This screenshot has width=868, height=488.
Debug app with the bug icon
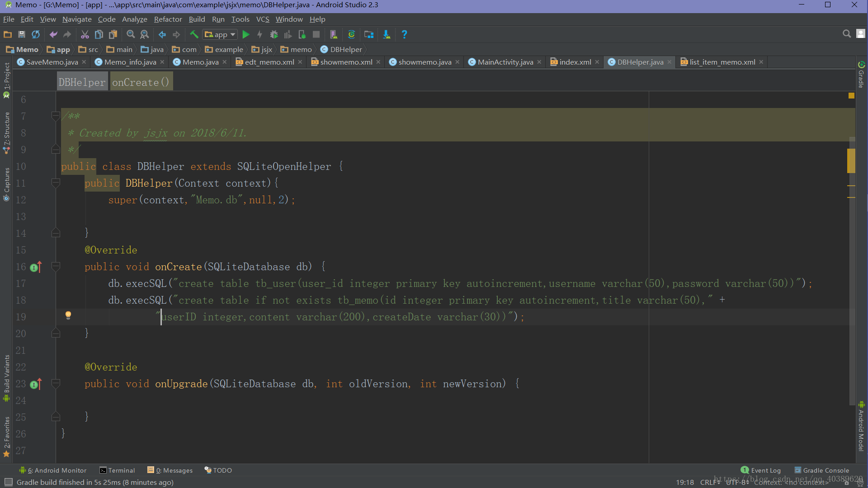274,34
